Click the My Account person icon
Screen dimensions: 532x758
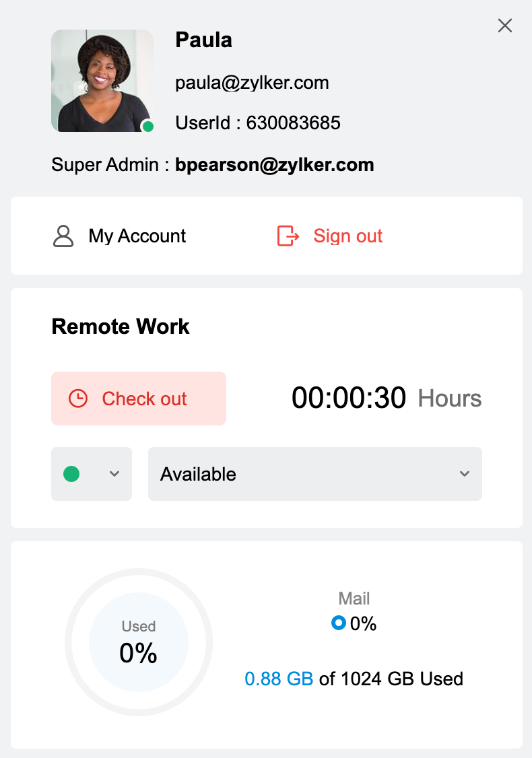coord(63,236)
